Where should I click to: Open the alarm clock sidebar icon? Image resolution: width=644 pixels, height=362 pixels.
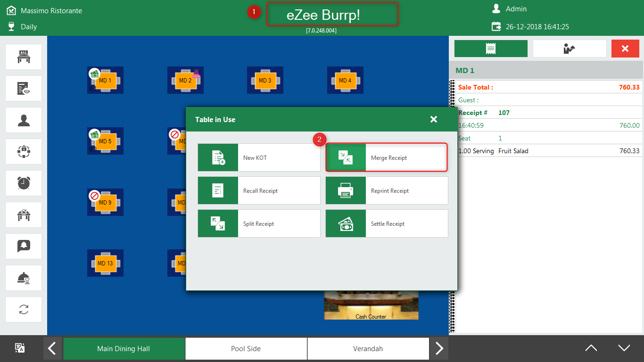24,183
